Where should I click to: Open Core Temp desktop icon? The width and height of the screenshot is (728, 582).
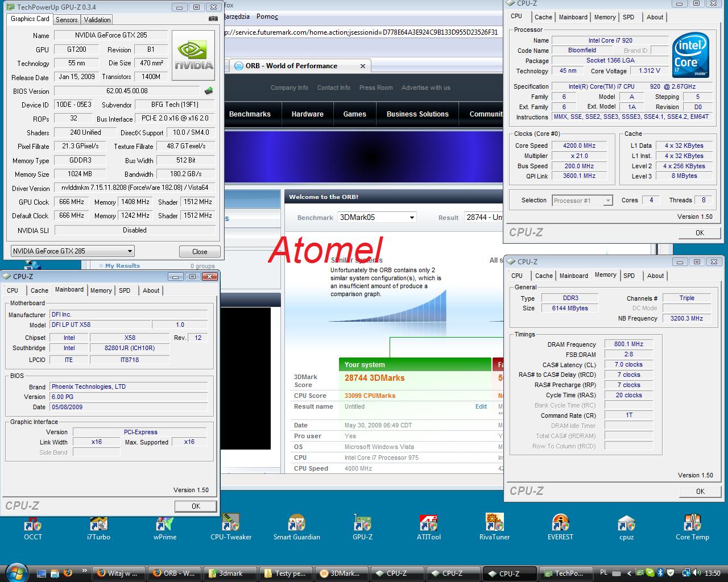click(x=692, y=526)
